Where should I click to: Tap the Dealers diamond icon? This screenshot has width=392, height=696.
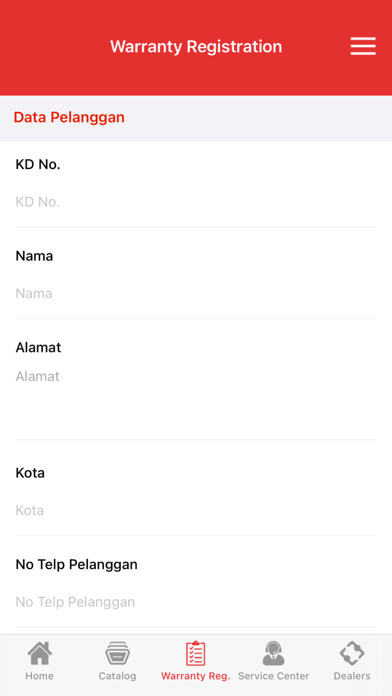(352, 653)
